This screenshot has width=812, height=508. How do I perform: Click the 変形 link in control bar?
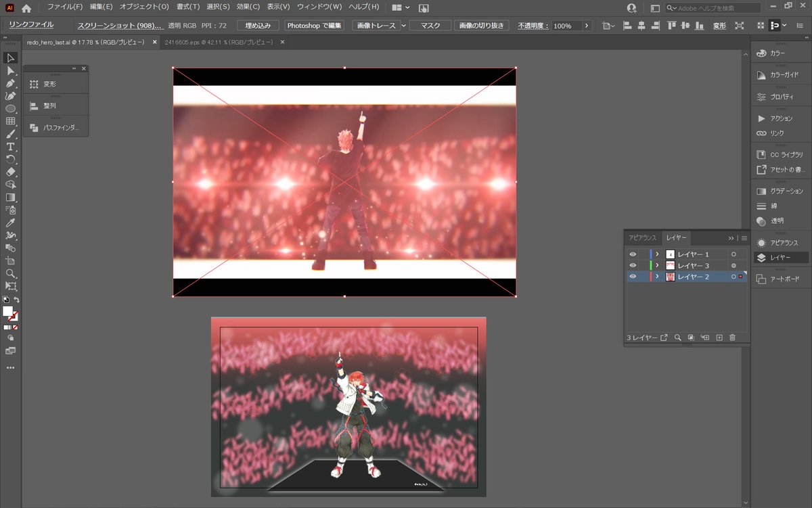tap(719, 26)
